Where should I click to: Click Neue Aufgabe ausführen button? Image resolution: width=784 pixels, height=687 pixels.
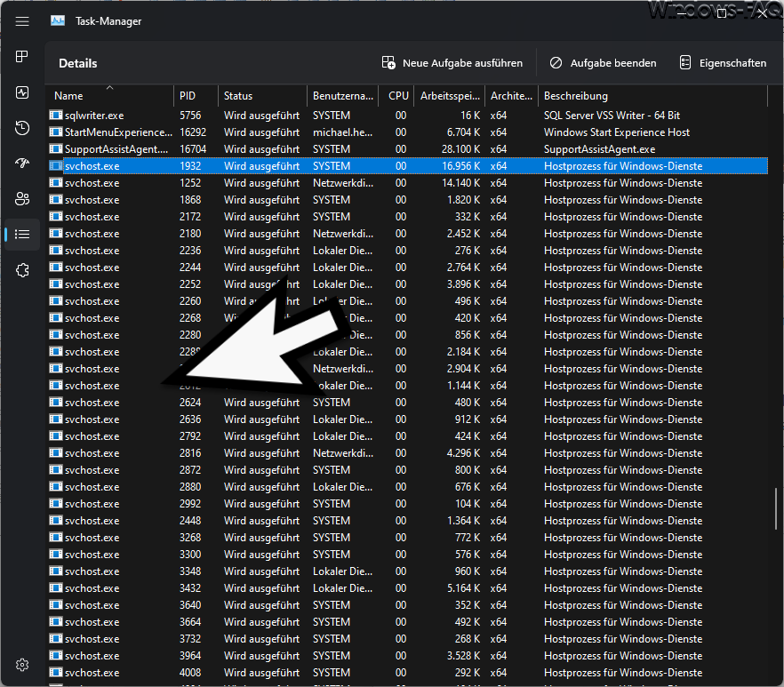[452, 63]
